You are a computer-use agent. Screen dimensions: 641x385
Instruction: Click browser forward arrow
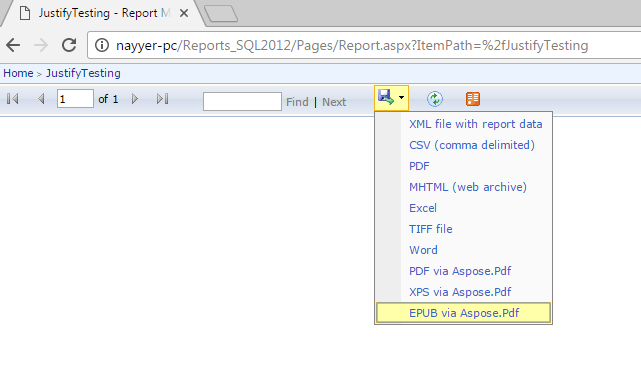(x=41, y=45)
